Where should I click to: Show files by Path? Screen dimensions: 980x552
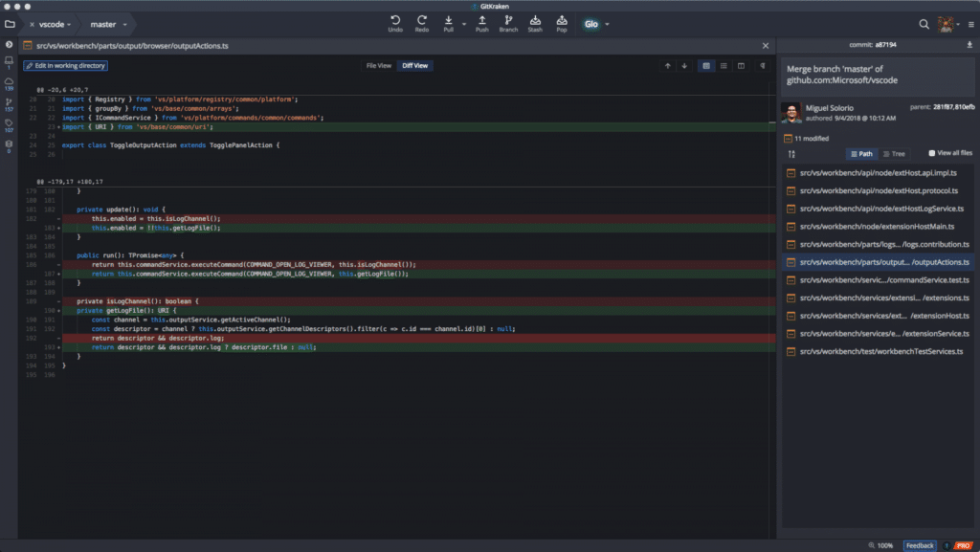pos(861,154)
